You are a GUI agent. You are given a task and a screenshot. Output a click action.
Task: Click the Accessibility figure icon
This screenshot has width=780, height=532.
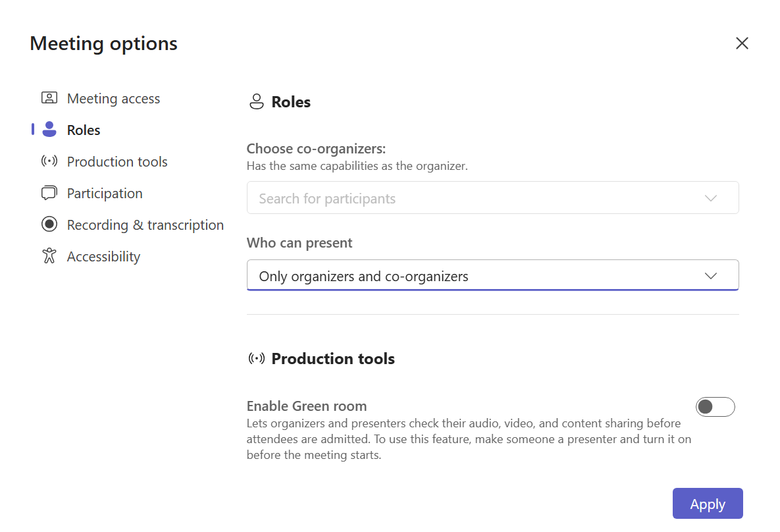(49, 256)
